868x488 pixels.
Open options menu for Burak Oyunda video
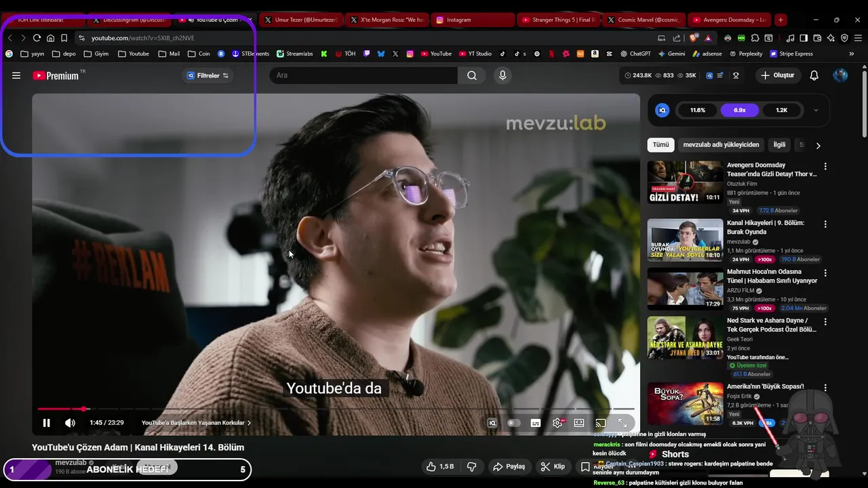825,224
